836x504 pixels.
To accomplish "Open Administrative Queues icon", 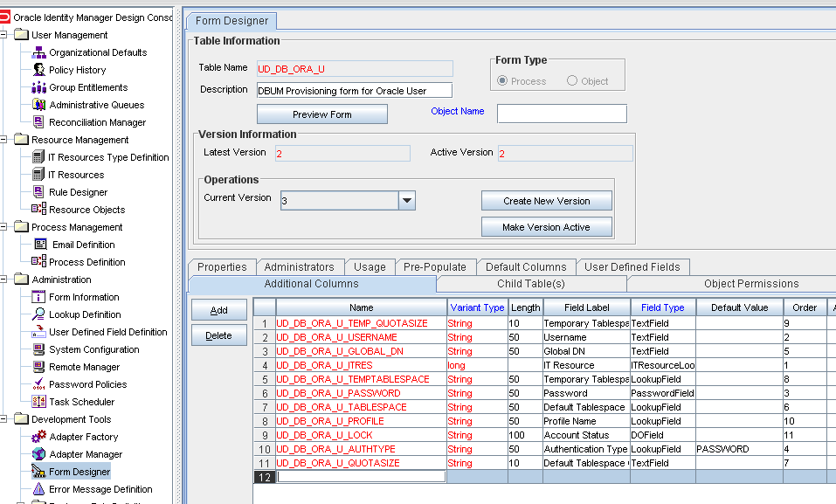I will tap(39, 105).
